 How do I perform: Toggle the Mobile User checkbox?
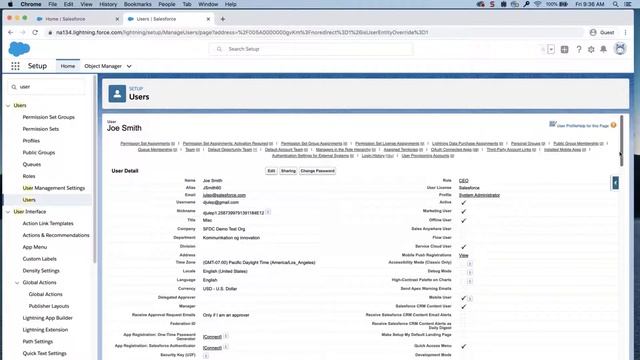point(463,298)
